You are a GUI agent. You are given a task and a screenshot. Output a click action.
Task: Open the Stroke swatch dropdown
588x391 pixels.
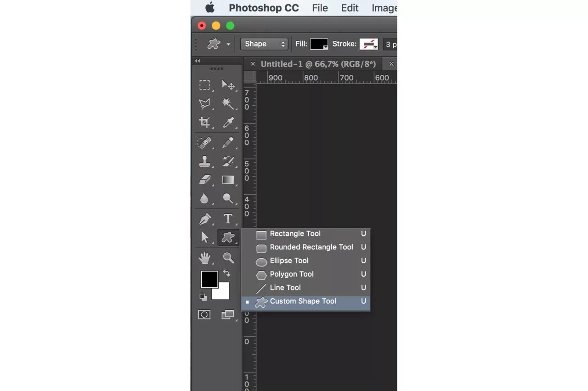(368, 44)
